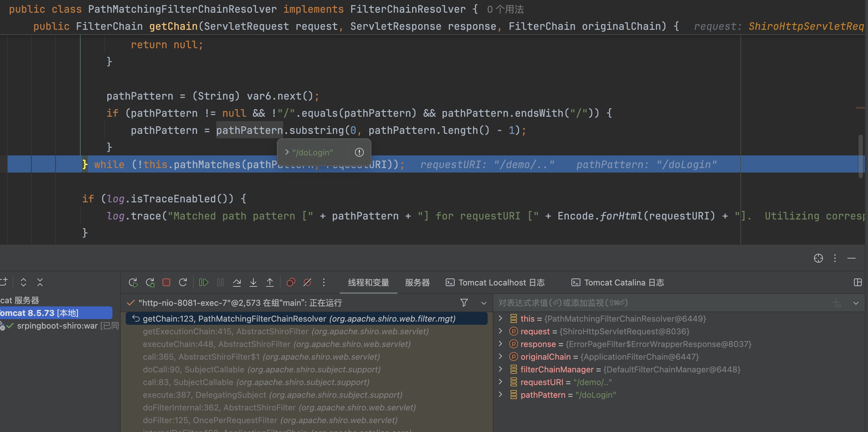Viewport: 868px width, 432px height.
Task: Expand the "/doLogin" value in popup
Action: point(287,152)
